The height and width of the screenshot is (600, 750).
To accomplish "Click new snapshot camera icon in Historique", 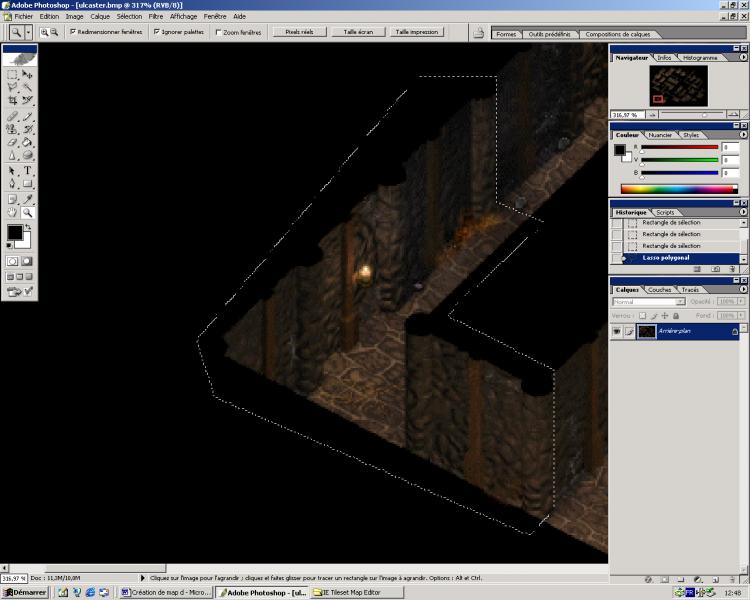I will point(715,269).
